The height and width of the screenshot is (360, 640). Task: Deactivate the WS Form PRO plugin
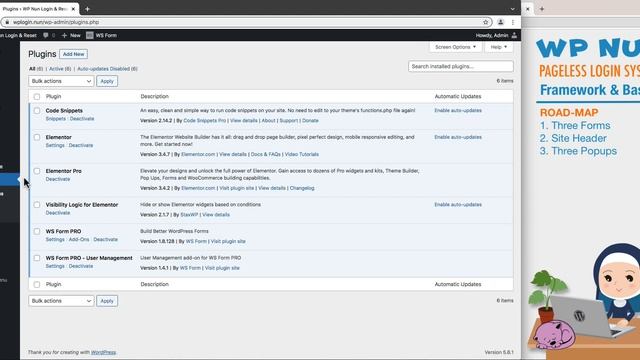pyautogui.click(x=106, y=240)
